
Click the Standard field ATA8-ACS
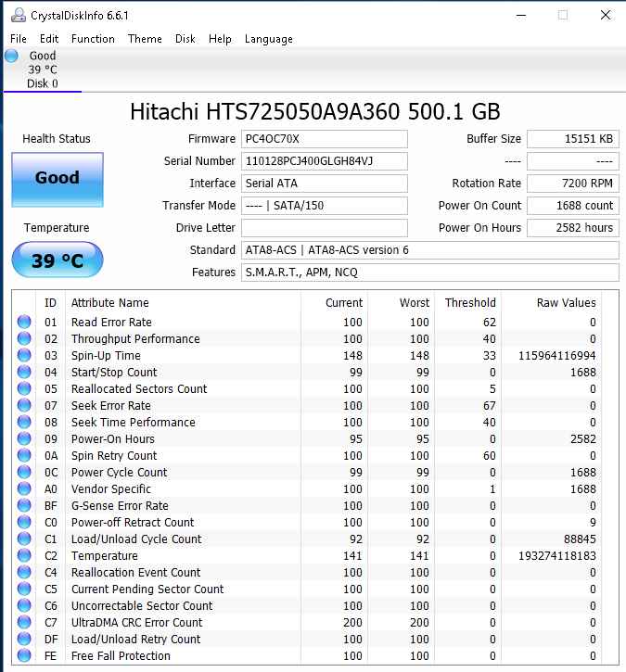(x=430, y=250)
